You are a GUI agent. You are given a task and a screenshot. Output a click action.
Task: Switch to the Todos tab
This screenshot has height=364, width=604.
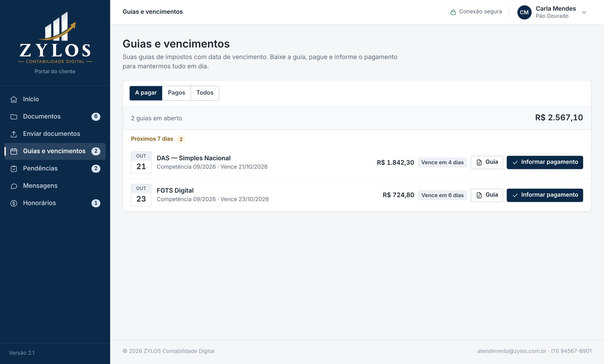tap(205, 93)
